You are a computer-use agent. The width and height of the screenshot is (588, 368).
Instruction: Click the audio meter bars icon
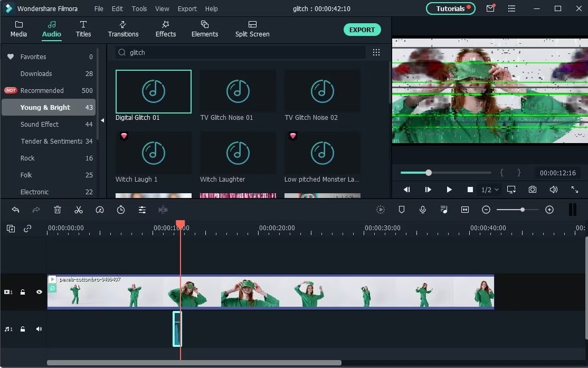click(573, 210)
